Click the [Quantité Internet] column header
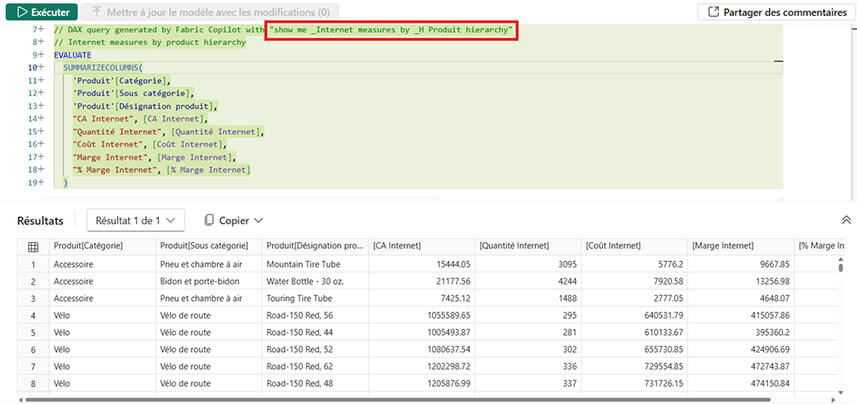Viewport: 857px width, 404px height. click(x=527, y=246)
